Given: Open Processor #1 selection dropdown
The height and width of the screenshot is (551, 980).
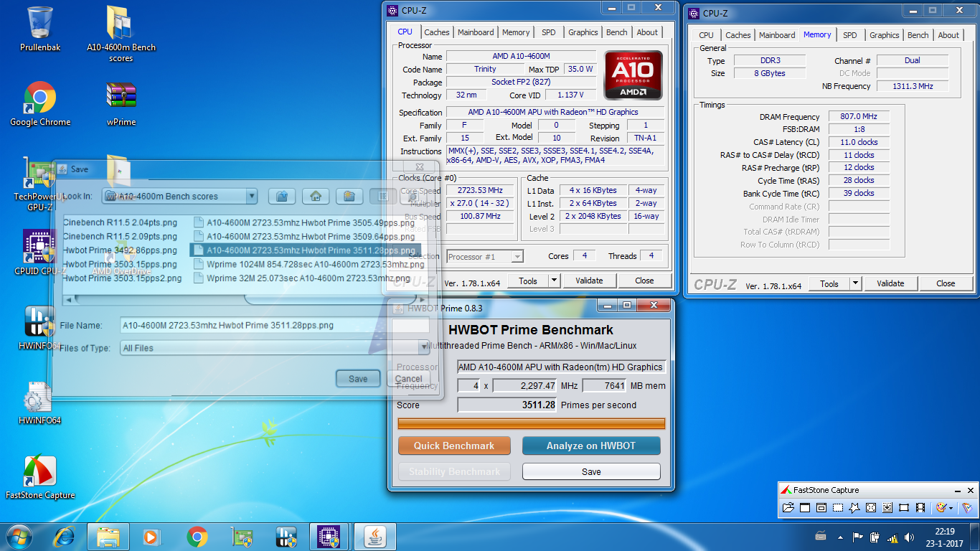Looking at the screenshot, I should point(485,256).
